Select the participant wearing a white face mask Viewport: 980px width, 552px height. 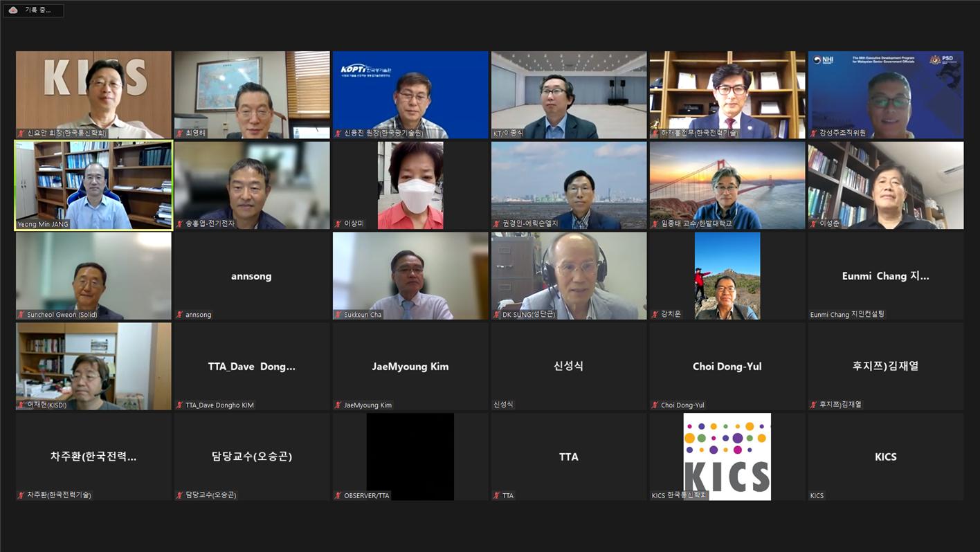click(410, 185)
